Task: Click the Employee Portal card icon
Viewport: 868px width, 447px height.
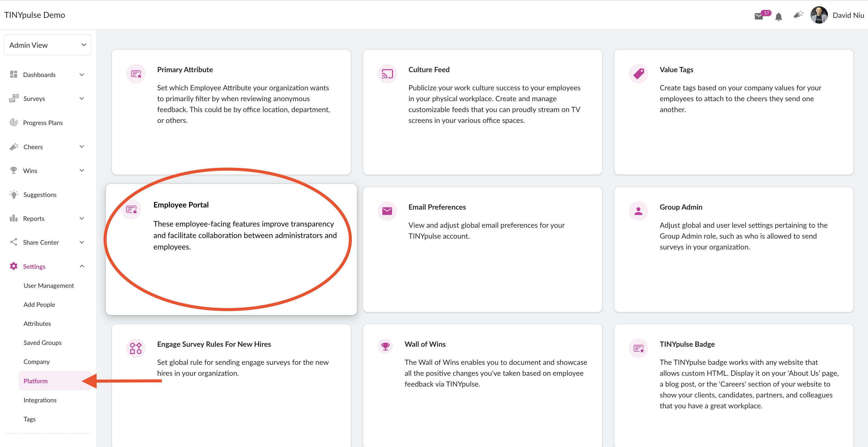Action: click(131, 210)
